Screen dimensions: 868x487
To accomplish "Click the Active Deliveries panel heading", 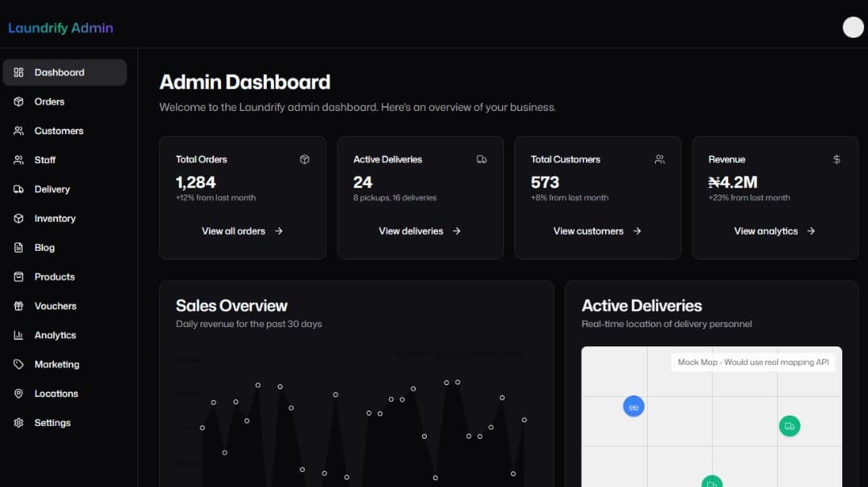I will [641, 306].
